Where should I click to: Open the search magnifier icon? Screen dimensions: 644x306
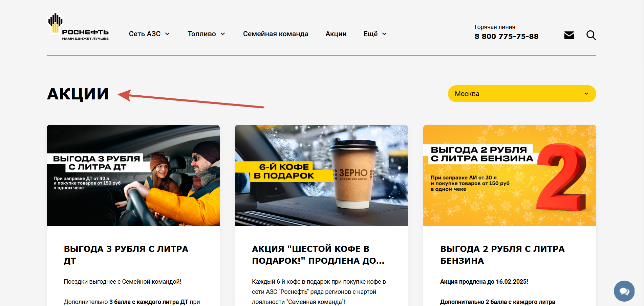click(591, 35)
